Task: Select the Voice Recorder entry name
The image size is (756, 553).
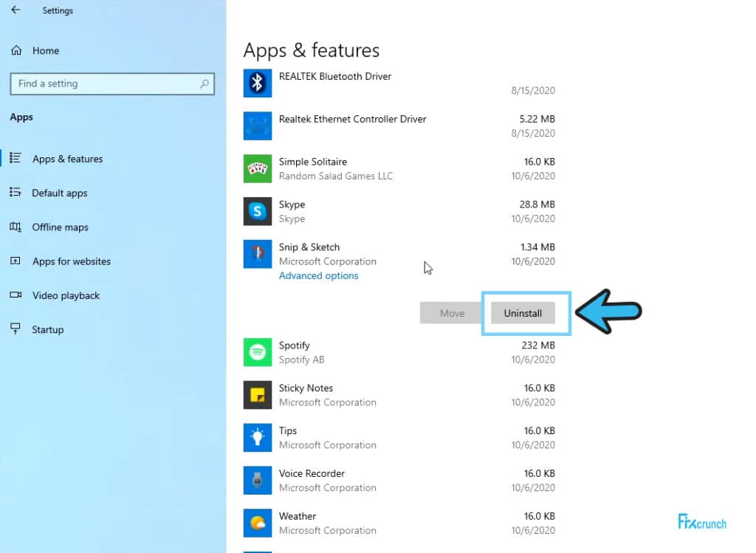Action: (312, 473)
